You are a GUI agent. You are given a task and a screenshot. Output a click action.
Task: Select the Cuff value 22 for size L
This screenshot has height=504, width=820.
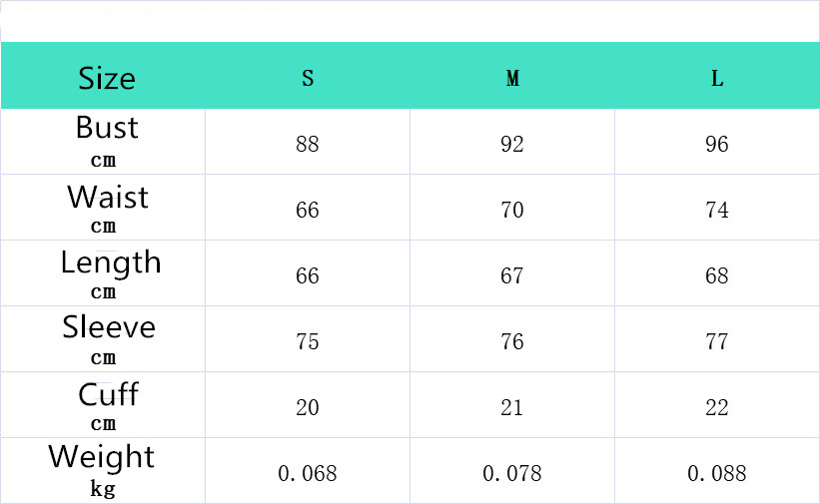pos(717,407)
